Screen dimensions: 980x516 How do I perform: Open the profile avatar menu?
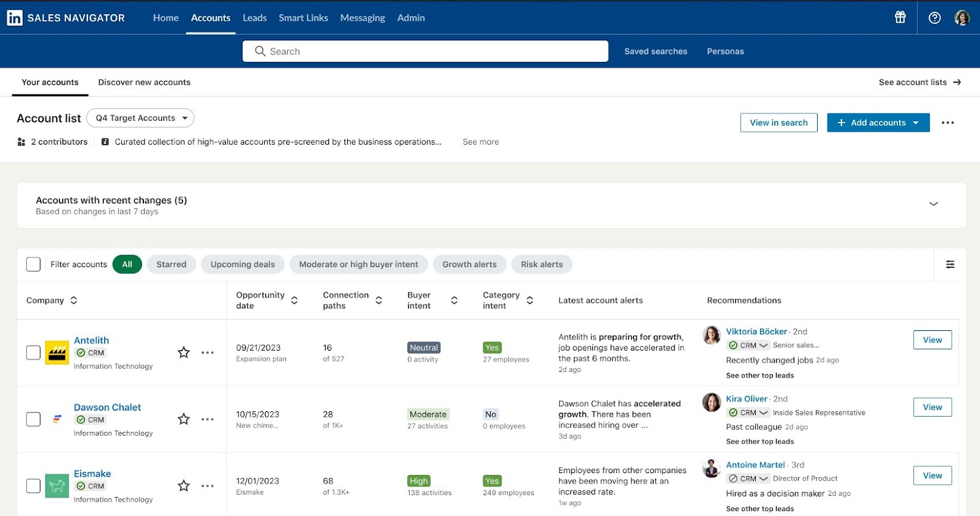[962, 18]
